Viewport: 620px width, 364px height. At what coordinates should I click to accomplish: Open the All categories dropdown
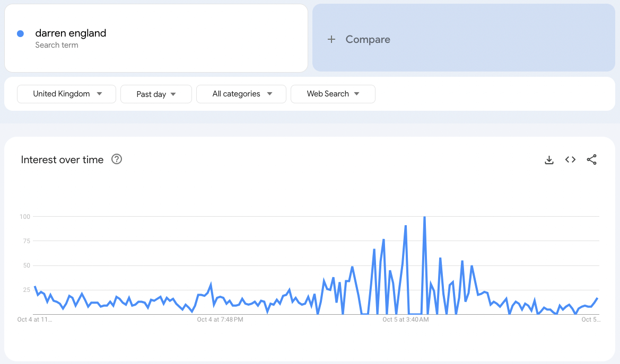(x=241, y=94)
